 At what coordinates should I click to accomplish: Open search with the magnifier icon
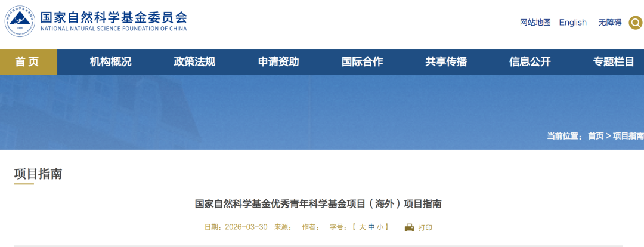click(636, 23)
